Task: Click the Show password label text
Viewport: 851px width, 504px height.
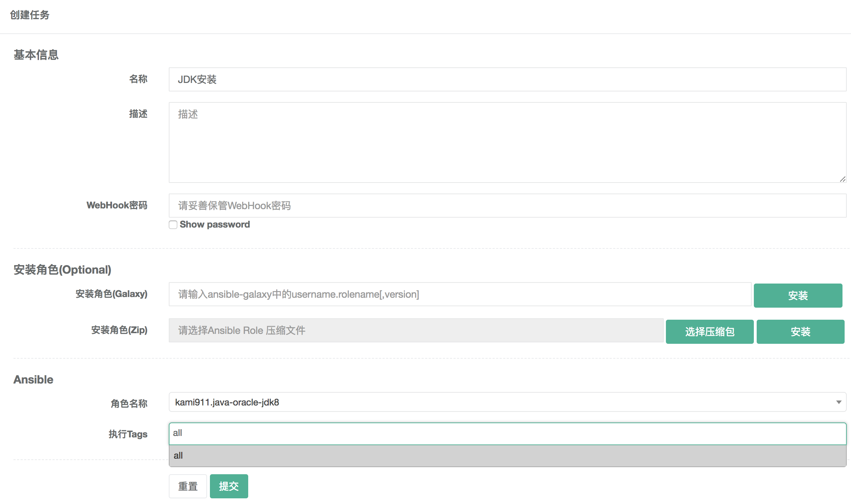Action: (215, 224)
